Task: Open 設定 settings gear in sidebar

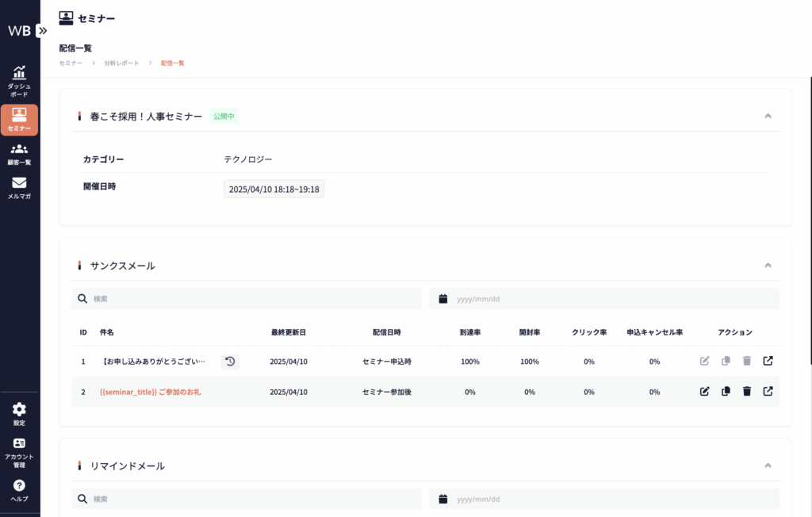Action: [19, 414]
